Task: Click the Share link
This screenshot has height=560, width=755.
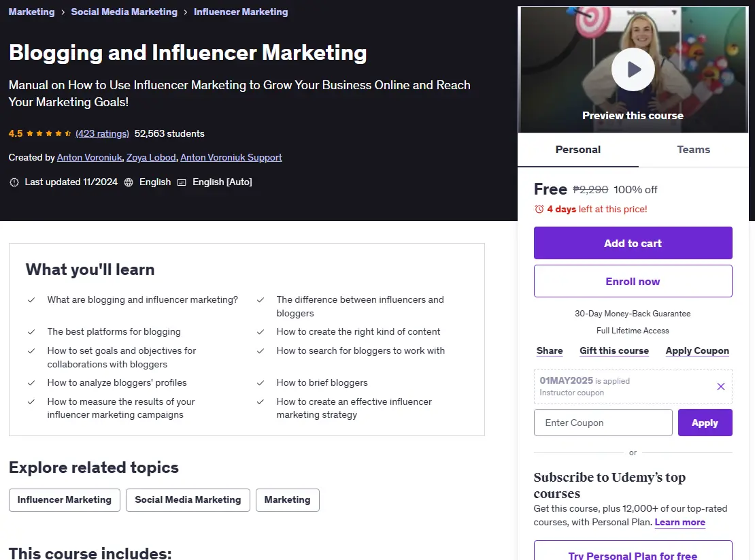Action: [x=550, y=350]
